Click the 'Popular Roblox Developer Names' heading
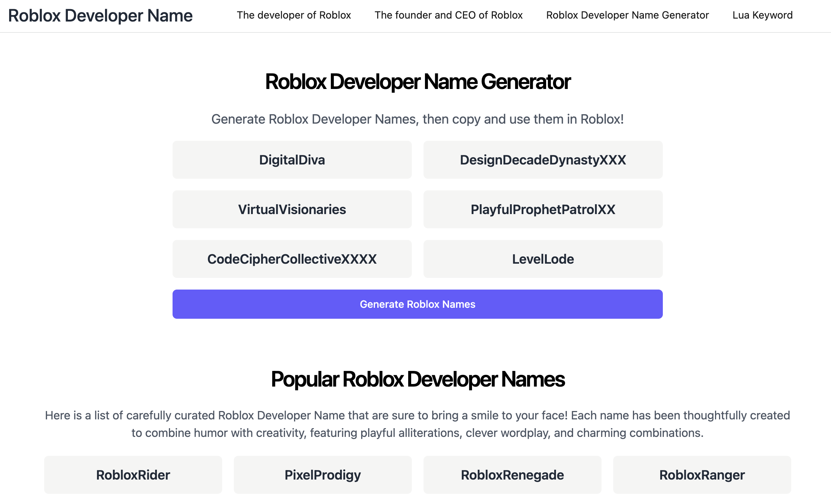Viewport: 831px width, 504px height. [418, 379]
